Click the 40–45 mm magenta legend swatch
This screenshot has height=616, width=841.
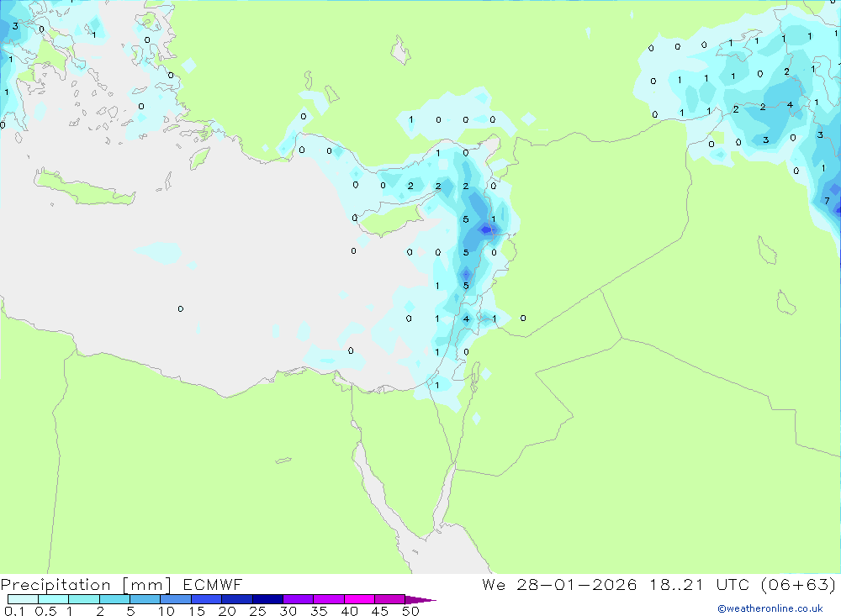359,599
